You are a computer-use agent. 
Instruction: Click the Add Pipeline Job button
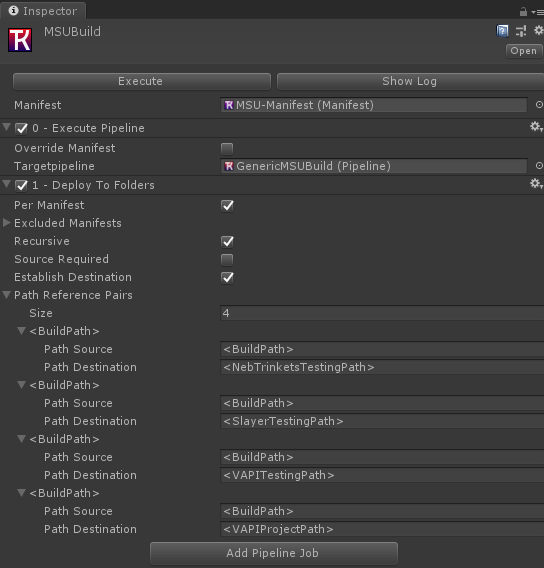274,553
